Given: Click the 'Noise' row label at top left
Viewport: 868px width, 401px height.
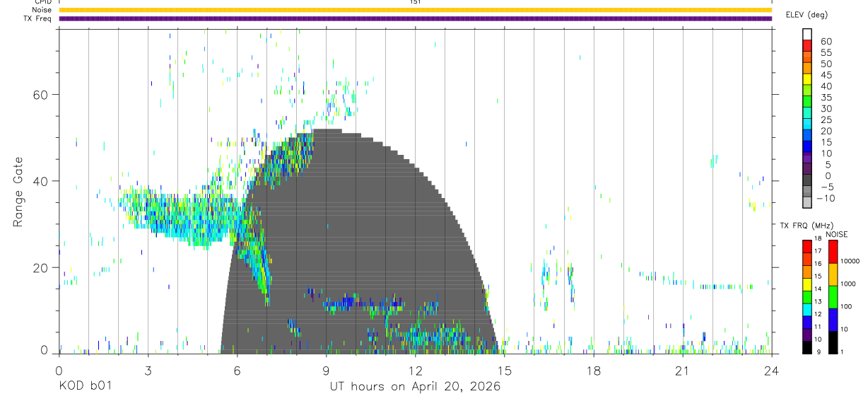Looking at the screenshot, I should [x=42, y=10].
